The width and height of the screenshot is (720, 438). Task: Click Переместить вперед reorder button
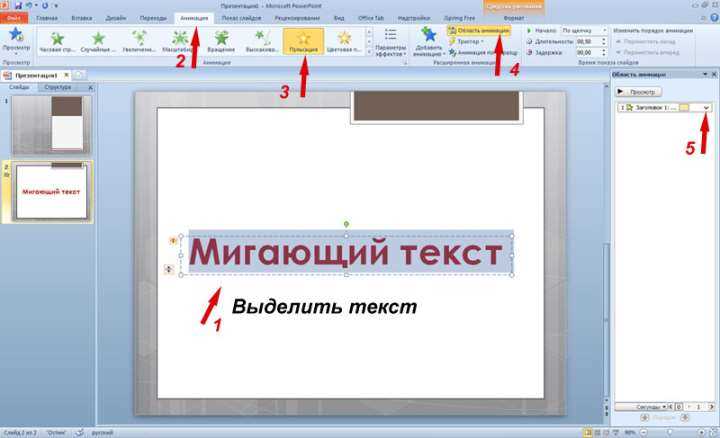coord(647,52)
